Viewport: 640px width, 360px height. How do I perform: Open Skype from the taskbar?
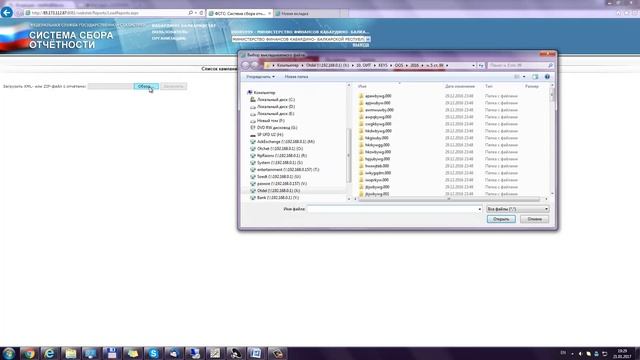click(x=153, y=353)
